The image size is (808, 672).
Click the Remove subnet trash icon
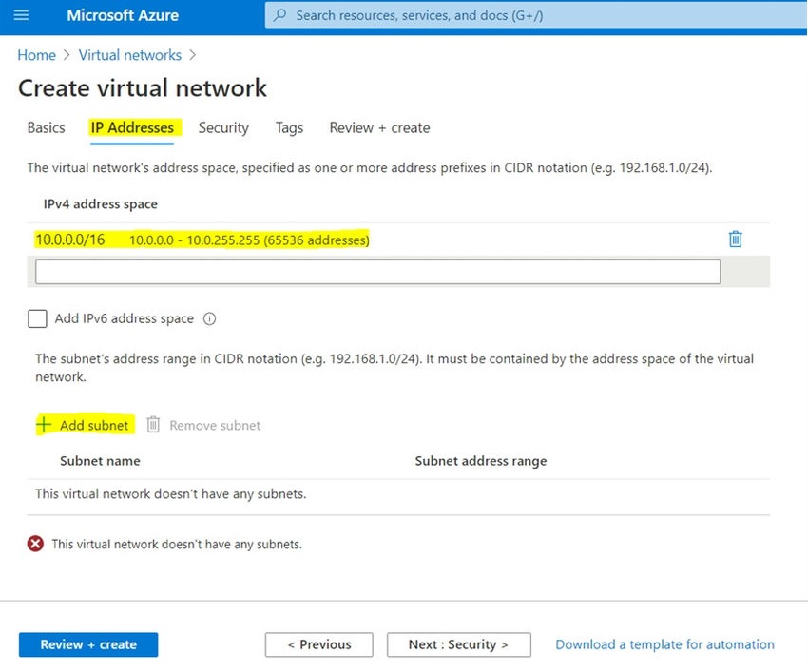pos(153,425)
